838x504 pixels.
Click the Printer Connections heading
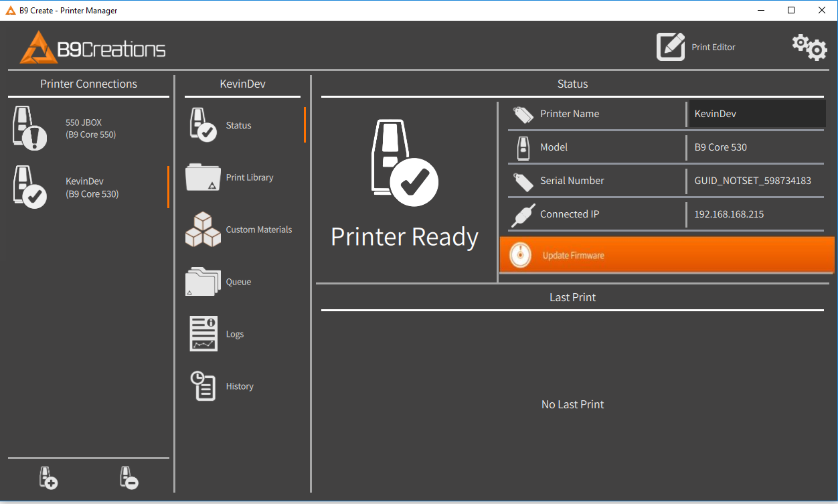(89, 84)
